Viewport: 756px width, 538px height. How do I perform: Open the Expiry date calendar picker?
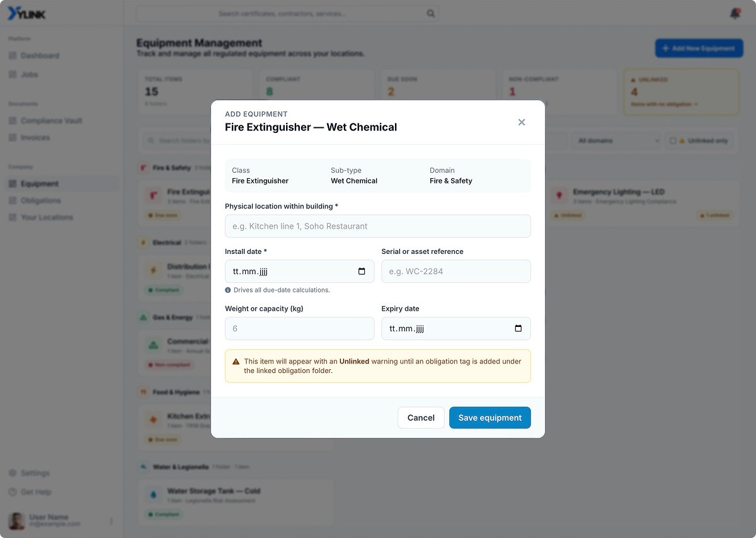click(518, 328)
